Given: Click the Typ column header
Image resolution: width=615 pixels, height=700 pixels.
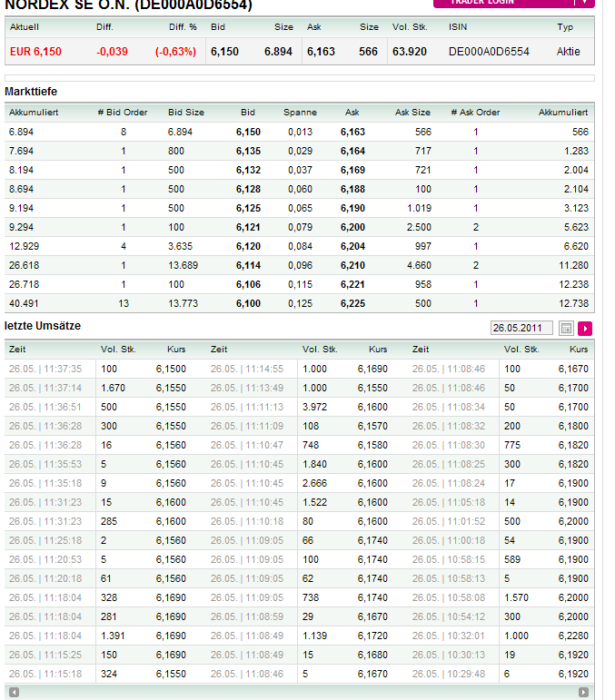Looking at the screenshot, I should [565, 27].
